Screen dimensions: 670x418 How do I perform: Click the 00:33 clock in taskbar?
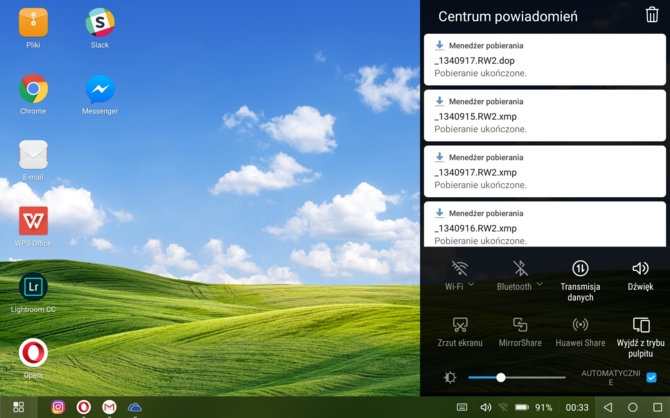click(577, 407)
